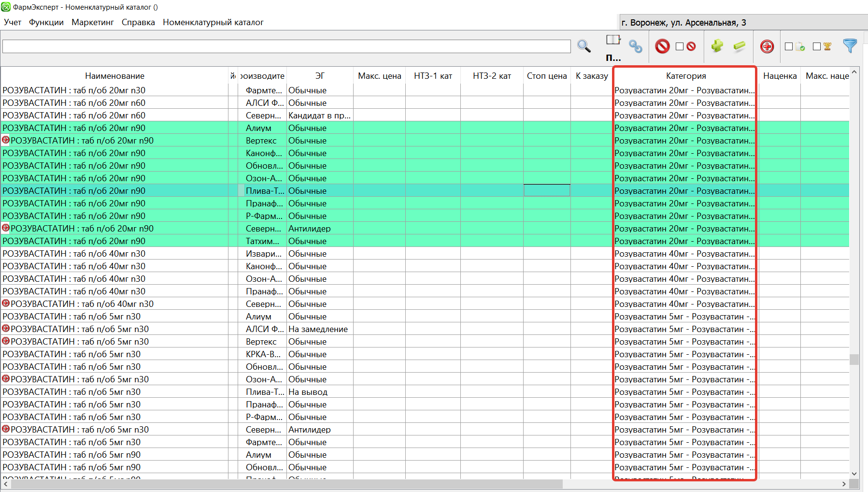This screenshot has width=868, height=492.
Task: Click the vertical scrollbar down arrow
Action: tap(854, 474)
